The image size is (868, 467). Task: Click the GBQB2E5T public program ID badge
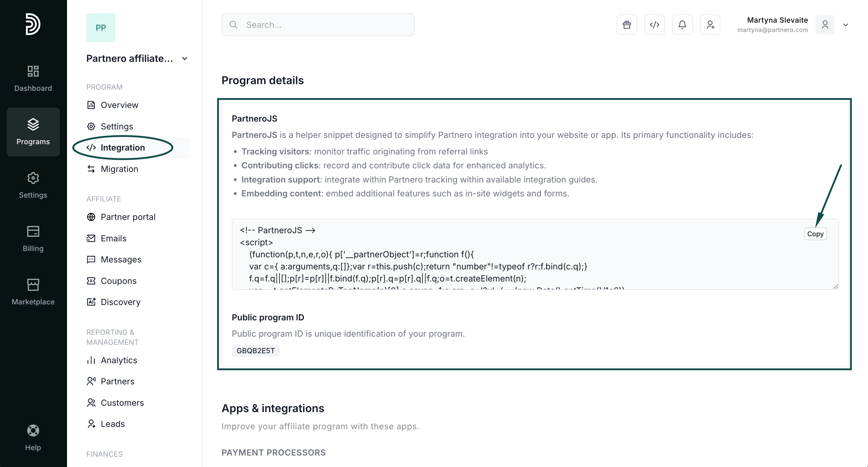[255, 351]
